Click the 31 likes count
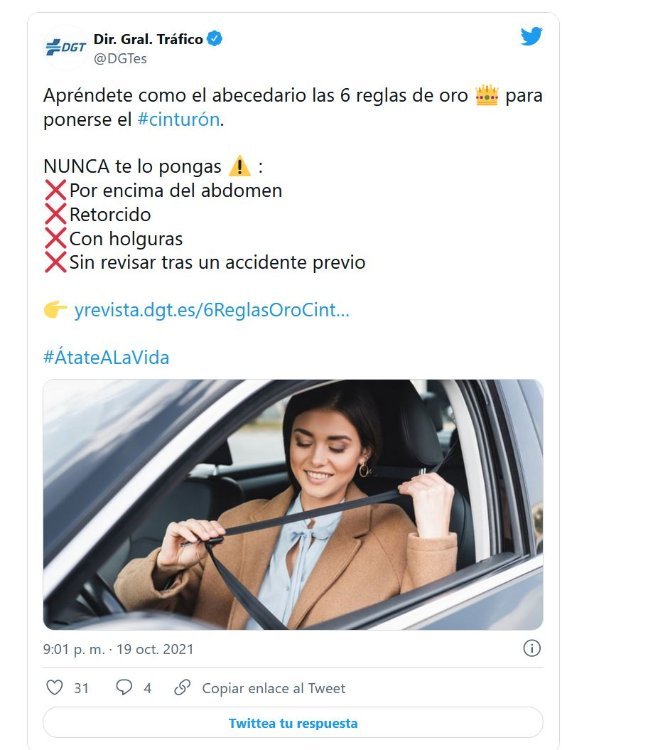Image resolution: width=648 pixels, height=750 pixels. click(x=81, y=688)
